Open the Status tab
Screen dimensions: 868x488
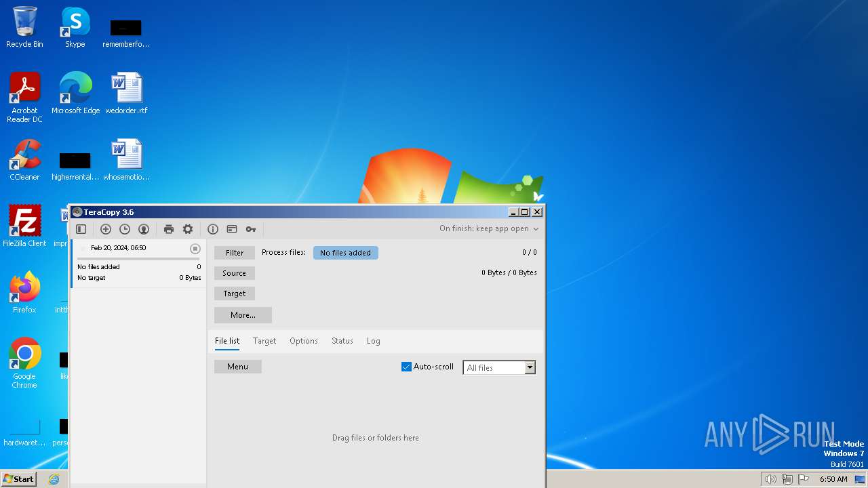pos(342,341)
